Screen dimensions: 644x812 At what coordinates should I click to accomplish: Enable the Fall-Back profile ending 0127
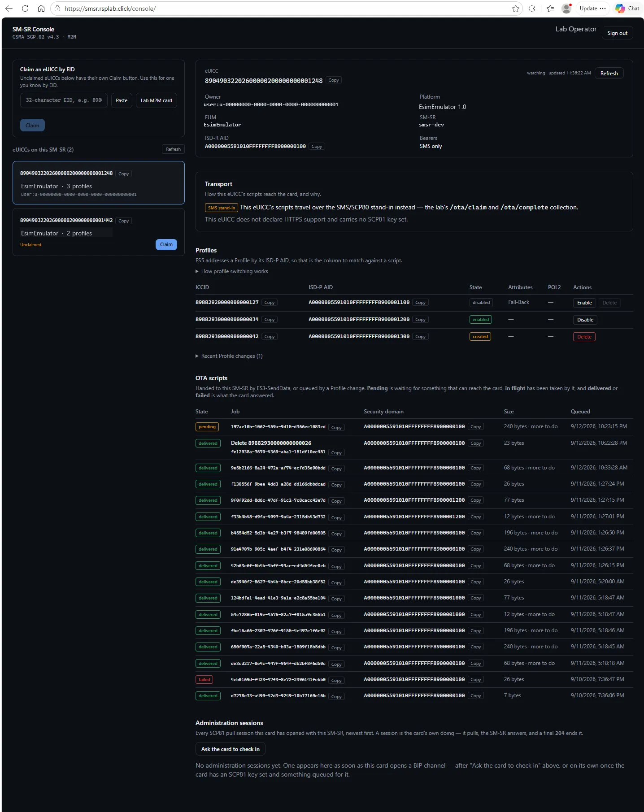[584, 303]
